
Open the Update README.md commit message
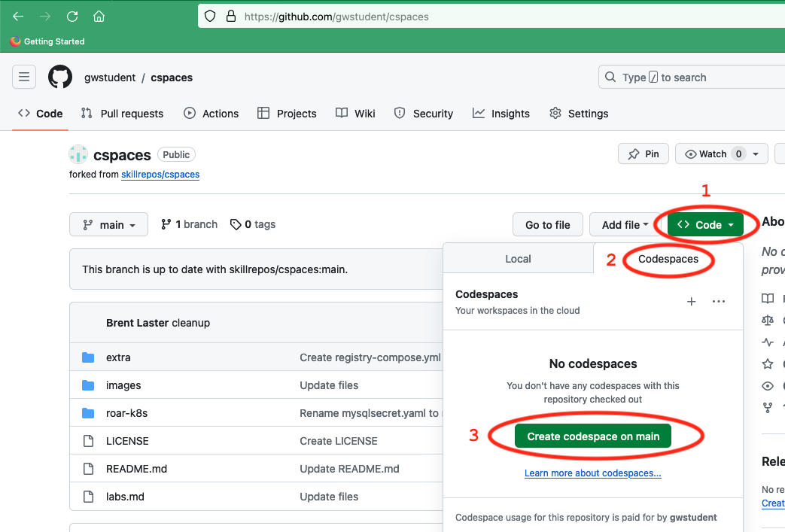[349, 469]
